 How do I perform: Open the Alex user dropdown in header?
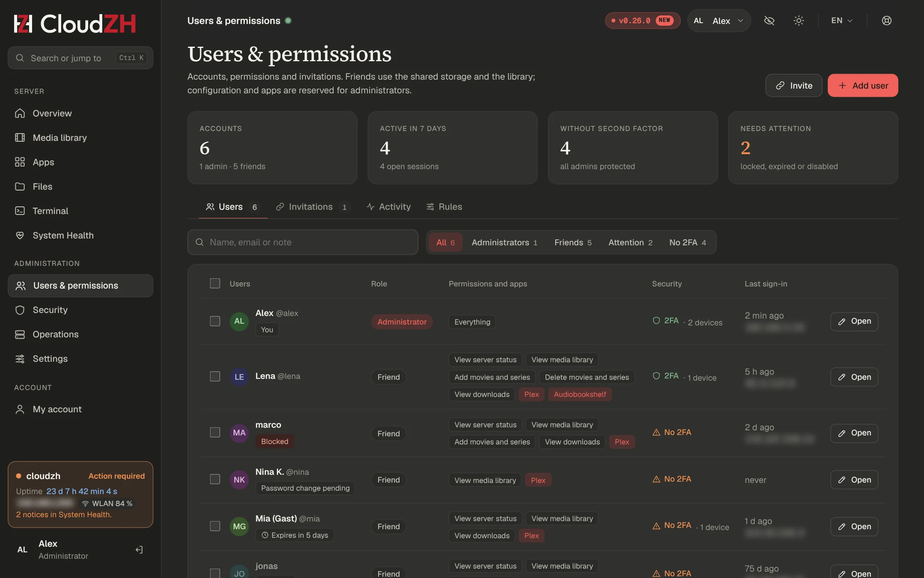click(719, 21)
